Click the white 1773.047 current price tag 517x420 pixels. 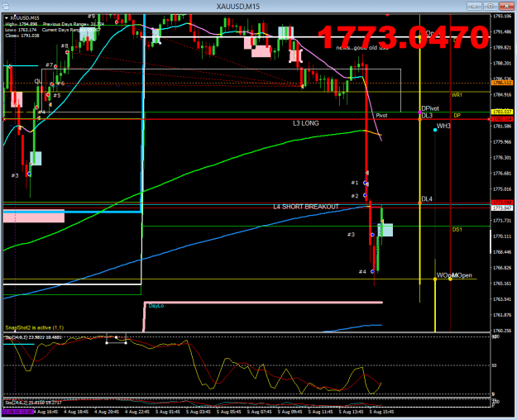click(x=502, y=208)
